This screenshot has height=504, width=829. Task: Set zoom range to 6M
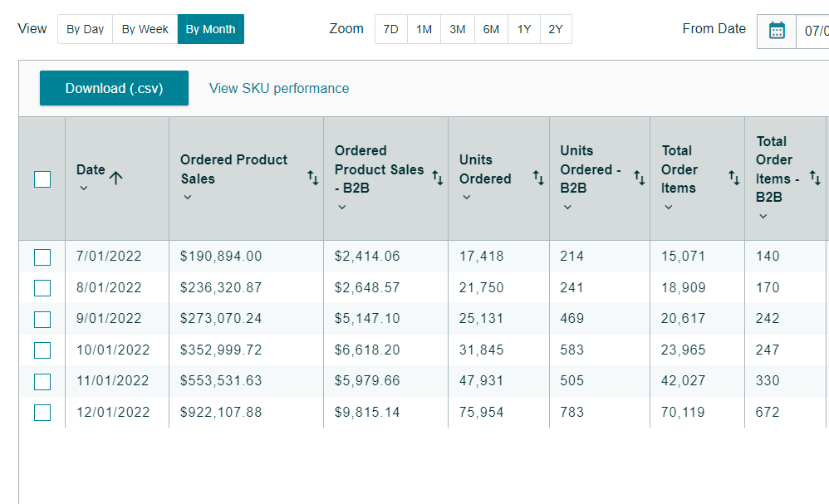pos(491,29)
